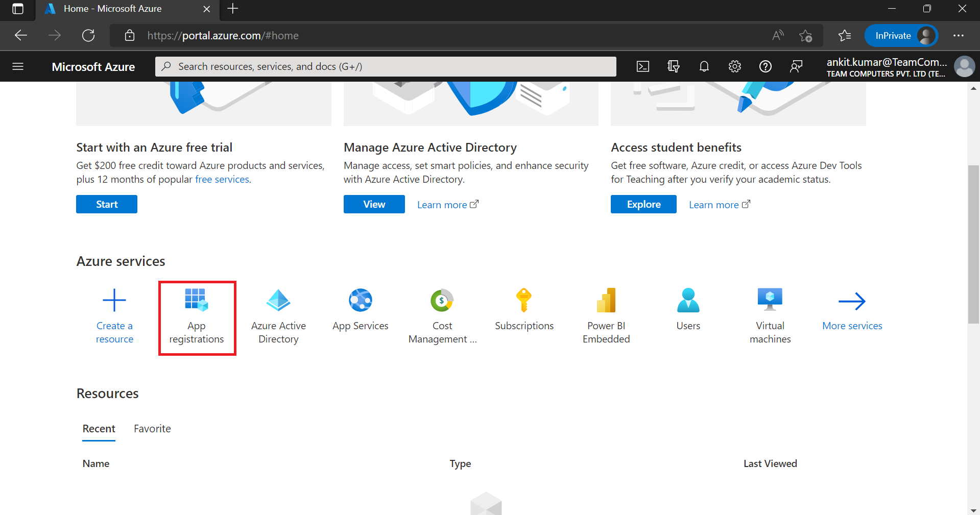980x515 pixels.
Task: Click the Start free trial button
Action: click(107, 204)
